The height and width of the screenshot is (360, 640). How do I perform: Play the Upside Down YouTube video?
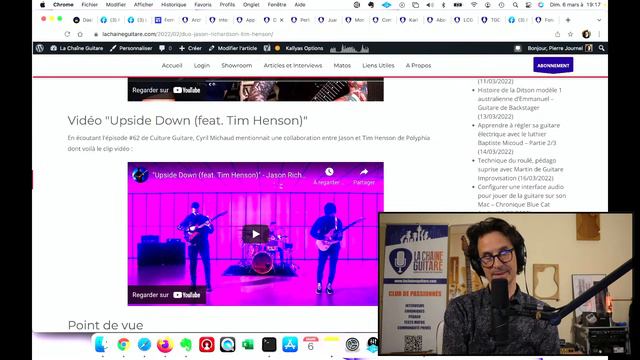(256, 234)
